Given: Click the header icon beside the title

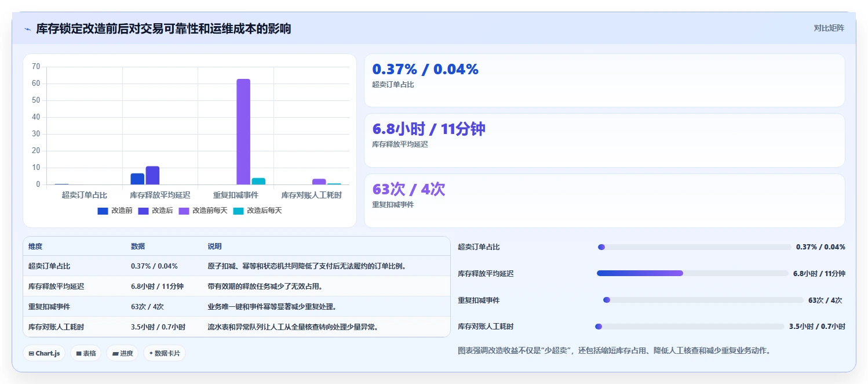Looking at the screenshot, I should pyautogui.click(x=27, y=28).
